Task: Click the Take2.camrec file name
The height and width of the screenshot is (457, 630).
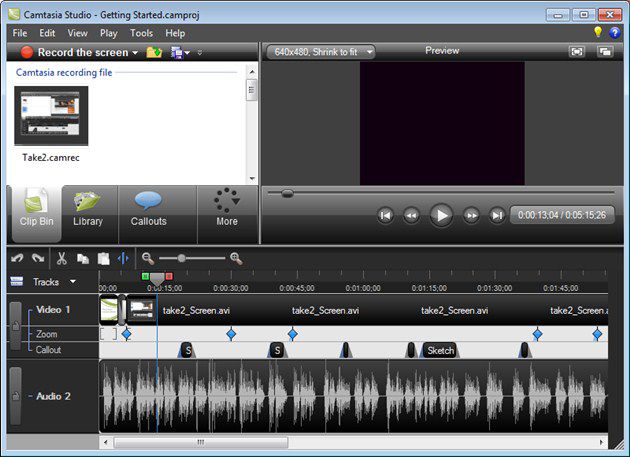Action: 51,158
